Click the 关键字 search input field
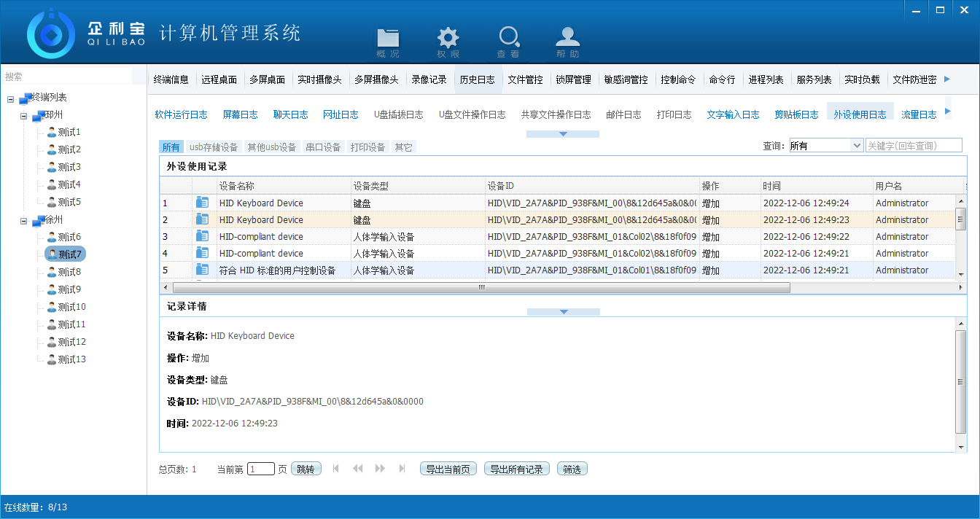The image size is (980, 519). coord(913,146)
